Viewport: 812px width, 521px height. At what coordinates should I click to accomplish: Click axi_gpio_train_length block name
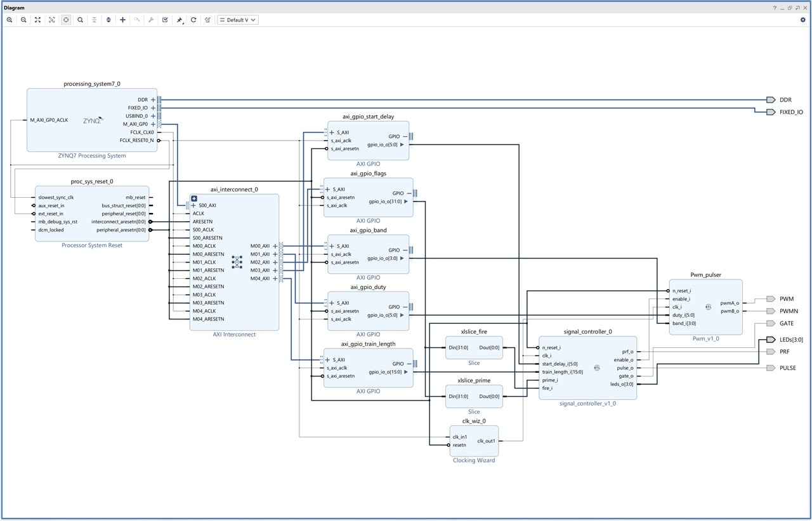(x=368, y=344)
